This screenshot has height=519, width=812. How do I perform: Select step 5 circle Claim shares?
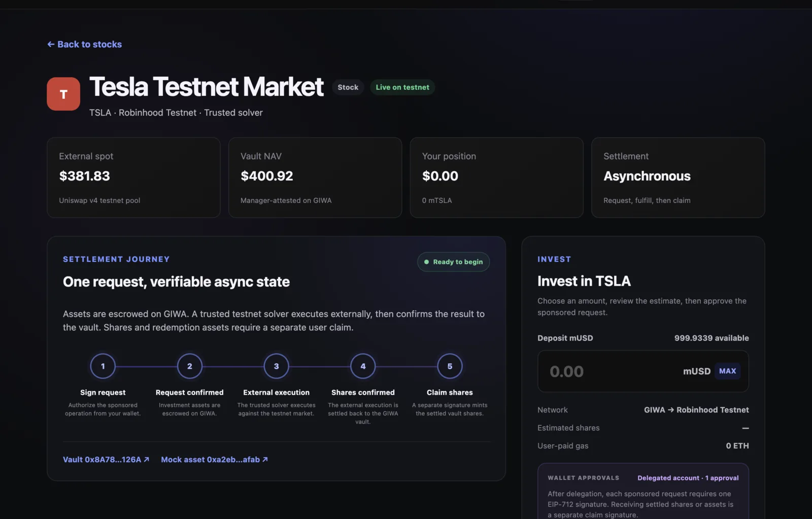tap(450, 366)
